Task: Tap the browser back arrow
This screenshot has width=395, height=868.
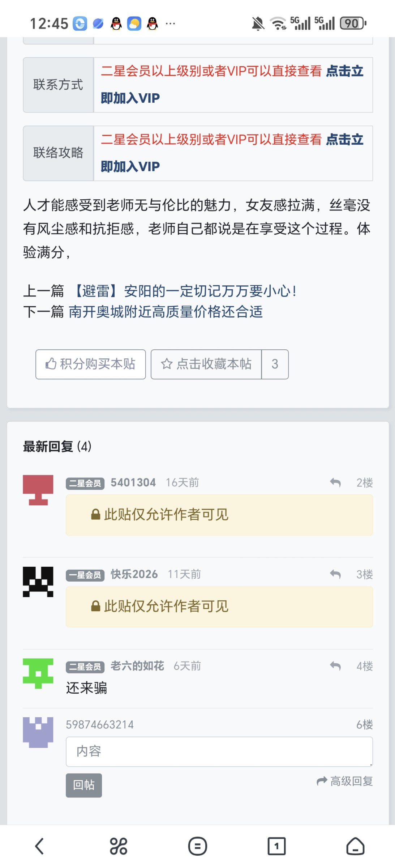Action: 39,846
